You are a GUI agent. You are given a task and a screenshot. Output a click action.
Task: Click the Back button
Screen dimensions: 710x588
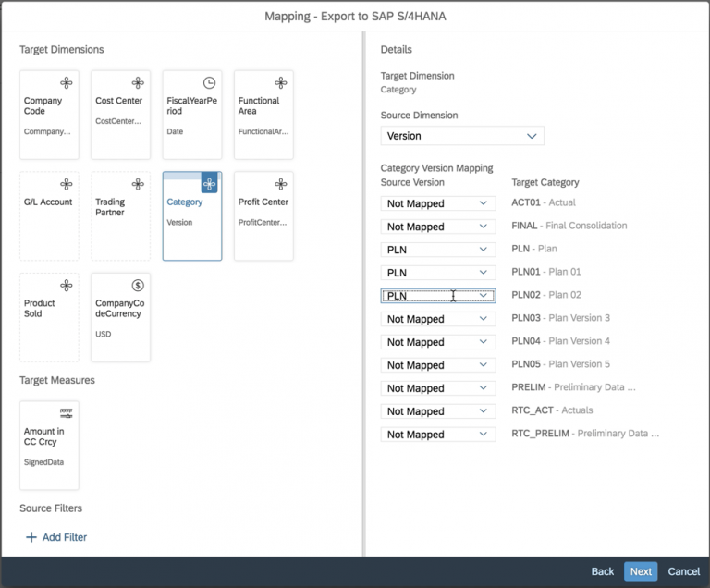click(x=603, y=571)
